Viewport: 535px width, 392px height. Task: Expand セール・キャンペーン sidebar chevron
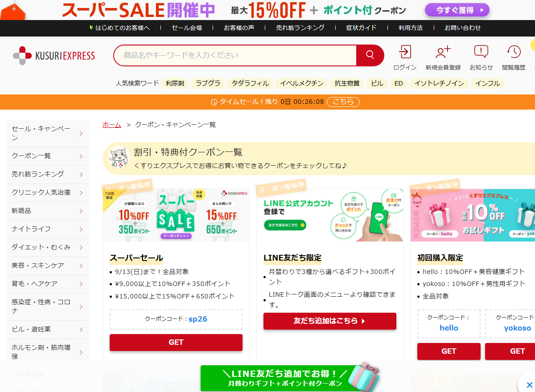point(81,133)
